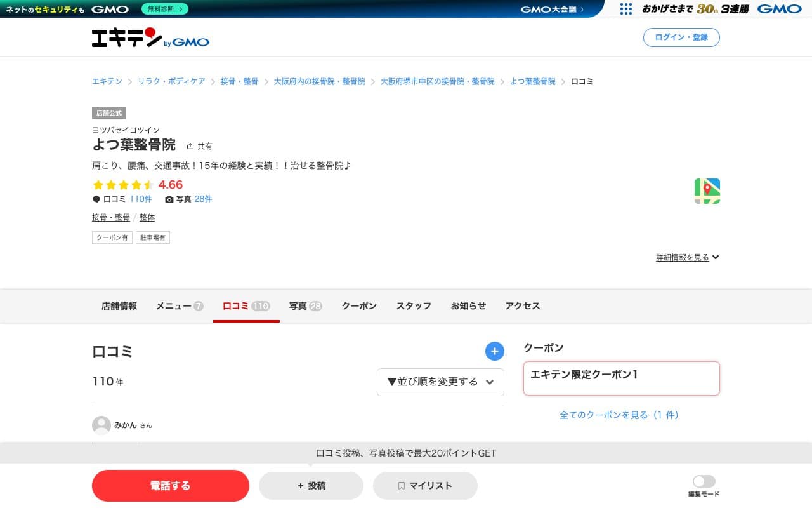Viewport: 812px width, 508px height.
Task: Follow the 全てのクーポンを見る link
Action: pyautogui.click(x=620, y=415)
